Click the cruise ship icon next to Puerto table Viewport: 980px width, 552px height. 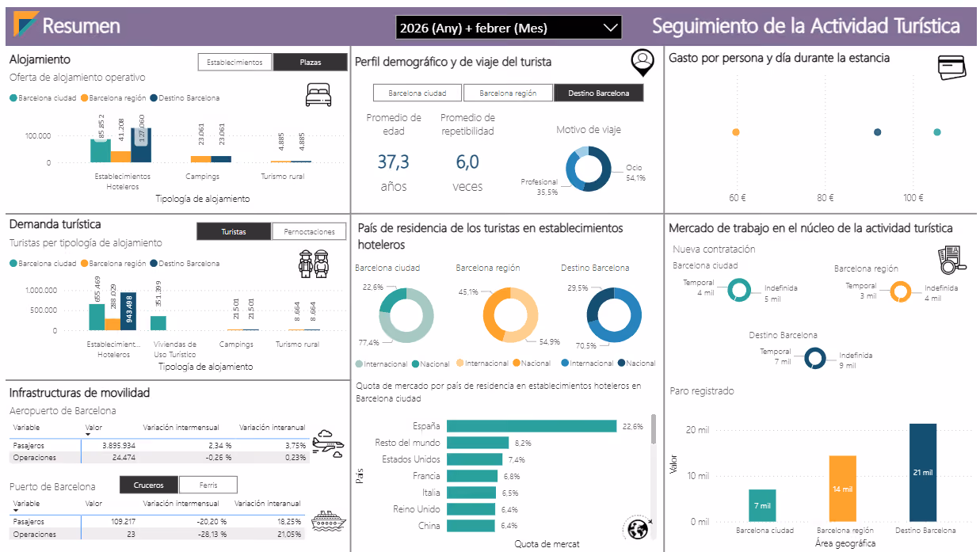pos(329,520)
